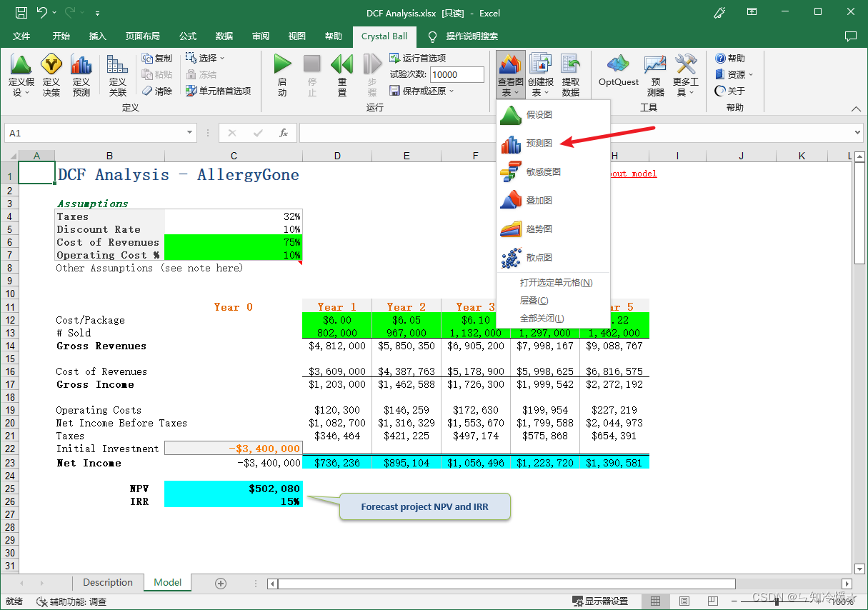Image resolution: width=868 pixels, height=610 pixels.
Task: Collapse the ribbon with the chevron
Action: [x=856, y=109]
